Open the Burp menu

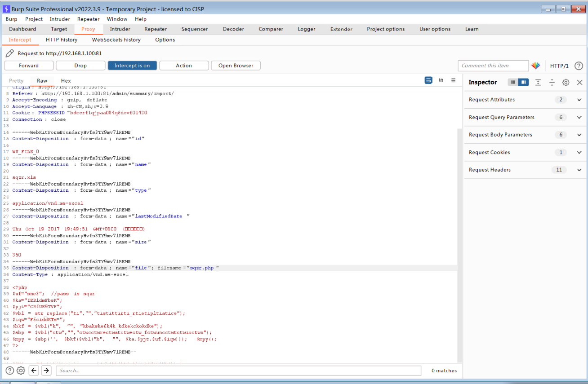point(11,19)
